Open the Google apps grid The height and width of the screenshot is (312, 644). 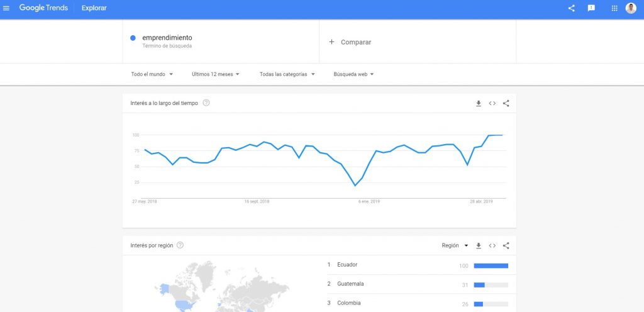(x=614, y=8)
